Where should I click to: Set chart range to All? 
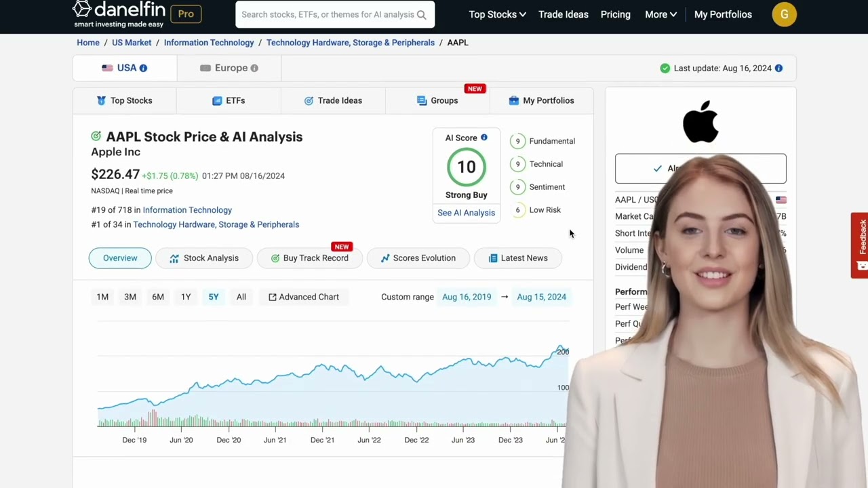tap(241, 297)
